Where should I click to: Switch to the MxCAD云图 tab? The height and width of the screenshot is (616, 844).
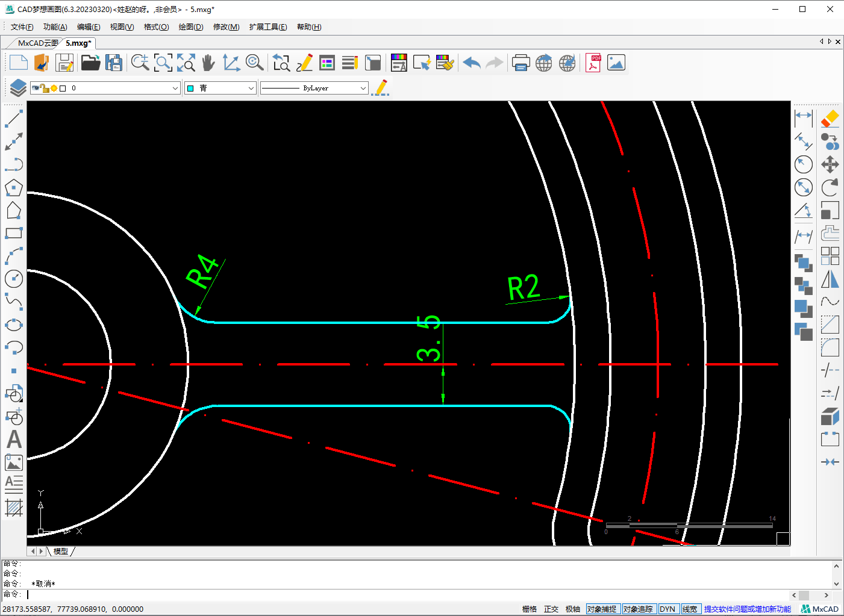[x=37, y=43]
